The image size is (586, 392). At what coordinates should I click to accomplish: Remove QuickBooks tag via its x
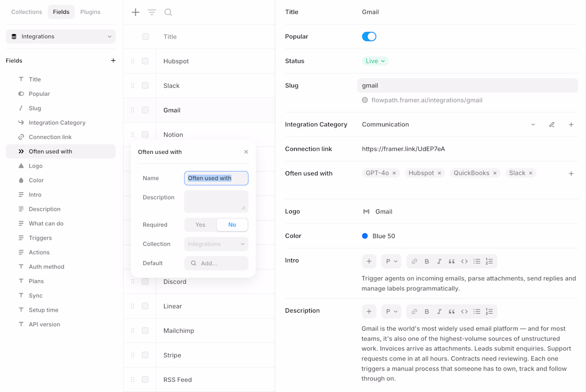495,173
